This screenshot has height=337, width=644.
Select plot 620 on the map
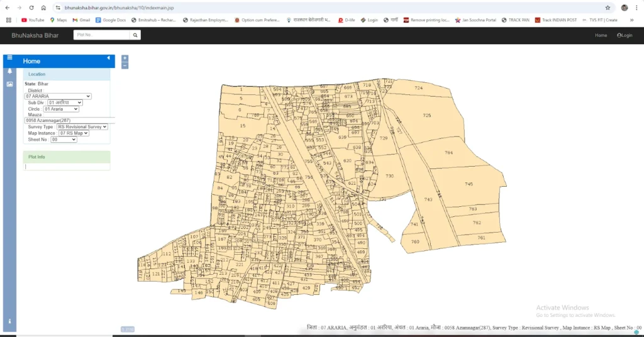[x=347, y=160]
